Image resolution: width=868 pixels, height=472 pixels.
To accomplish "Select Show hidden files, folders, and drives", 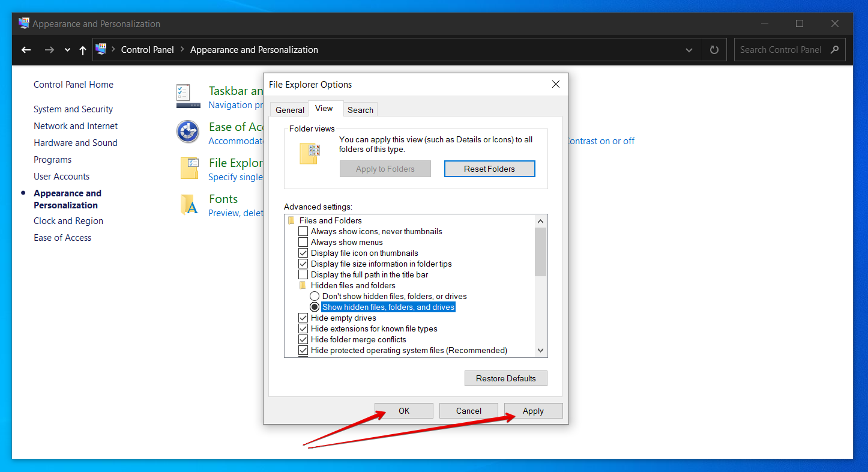I will (x=315, y=307).
